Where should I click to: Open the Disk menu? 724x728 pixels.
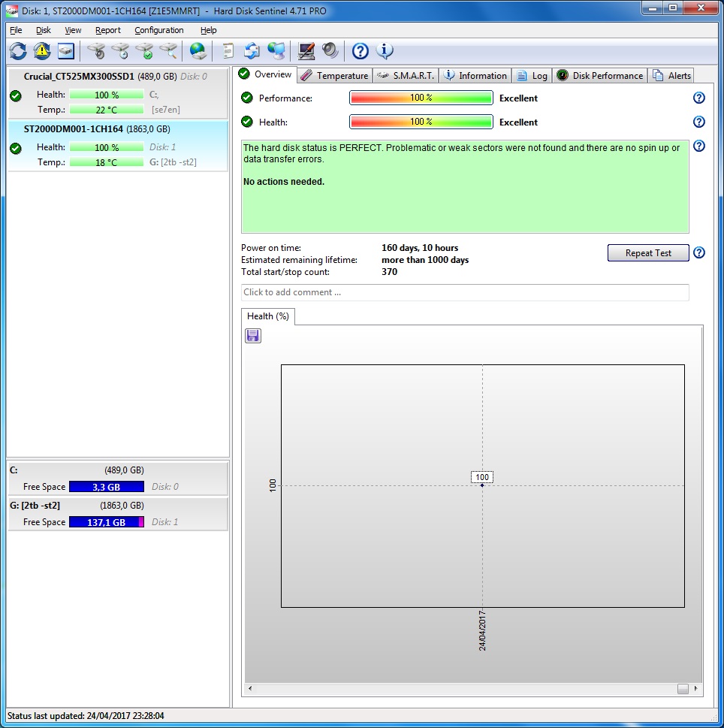pos(43,30)
